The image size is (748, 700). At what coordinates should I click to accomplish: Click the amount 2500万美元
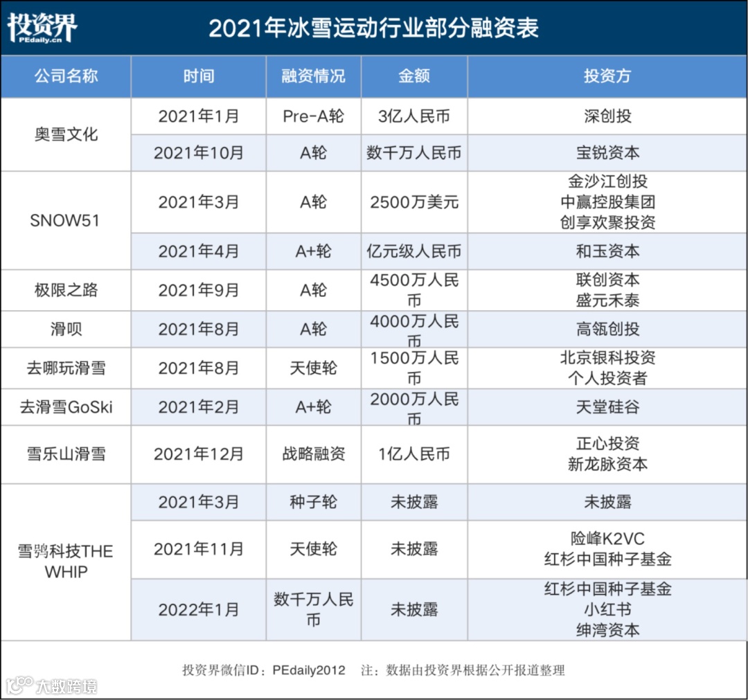[x=414, y=202]
